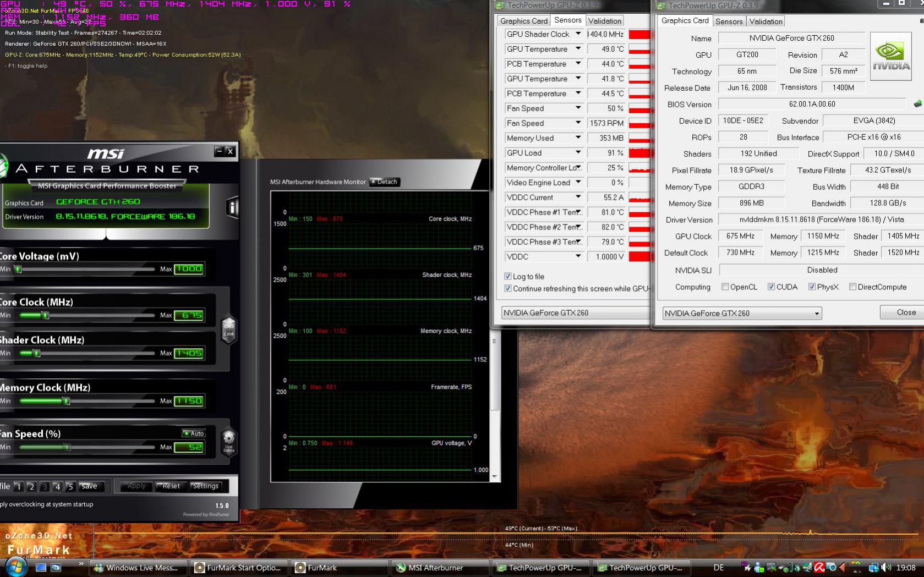Screen dimensions: 924x577
Task: Click the Core Voltage slider handle
Action: [x=18, y=269]
